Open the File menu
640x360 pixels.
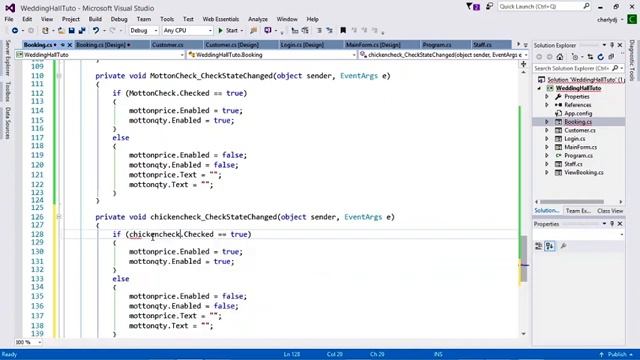point(9,19)
